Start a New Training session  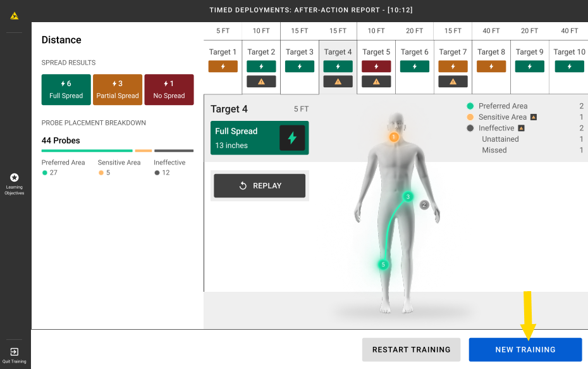[525, 349]
